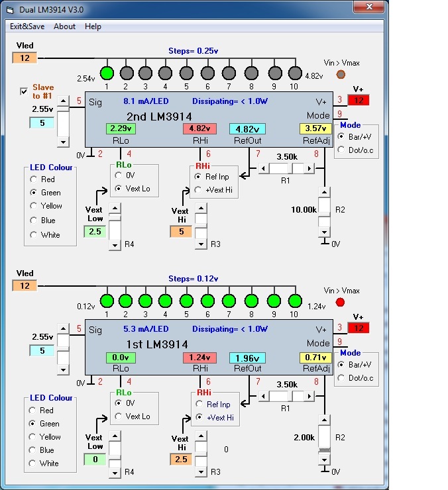The width and height of the screenshot is (448, 490).
Task: Click R3 down arrow on 1st LM3914
Action: 201,472
